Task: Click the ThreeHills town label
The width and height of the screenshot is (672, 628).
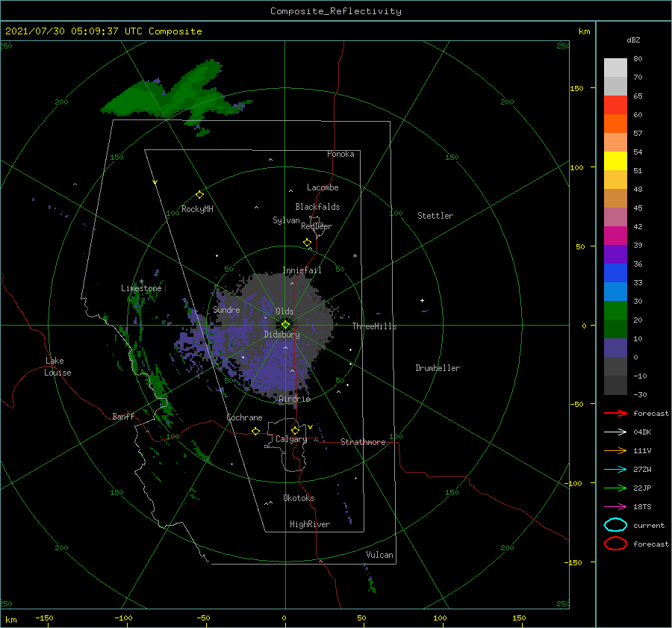Action: pos(375,326)
